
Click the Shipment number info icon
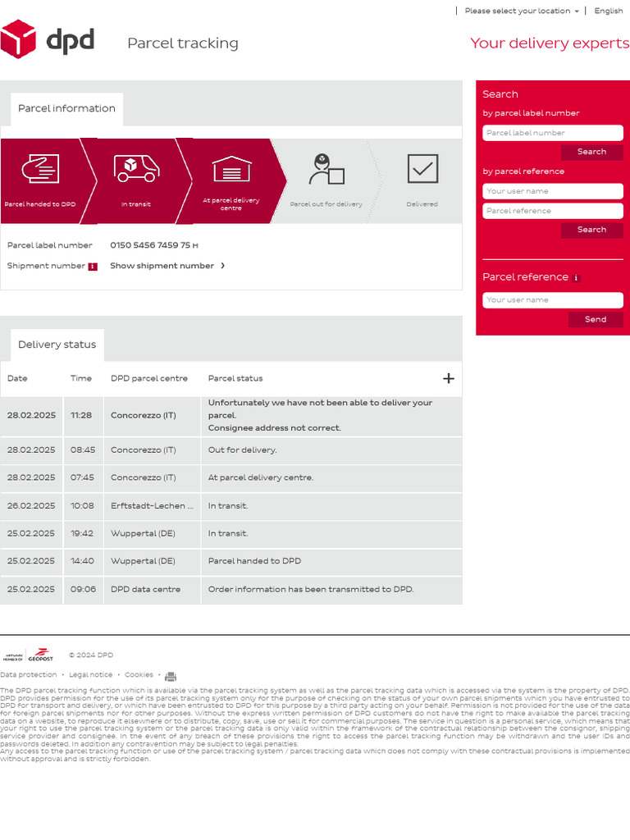[93, 267]
